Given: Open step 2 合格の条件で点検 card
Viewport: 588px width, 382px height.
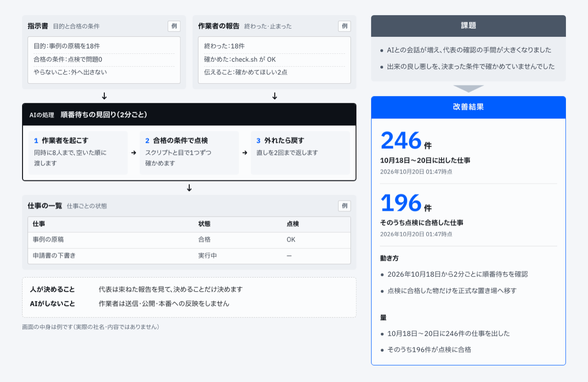Looking at the screenshot, I should (189, 153).
